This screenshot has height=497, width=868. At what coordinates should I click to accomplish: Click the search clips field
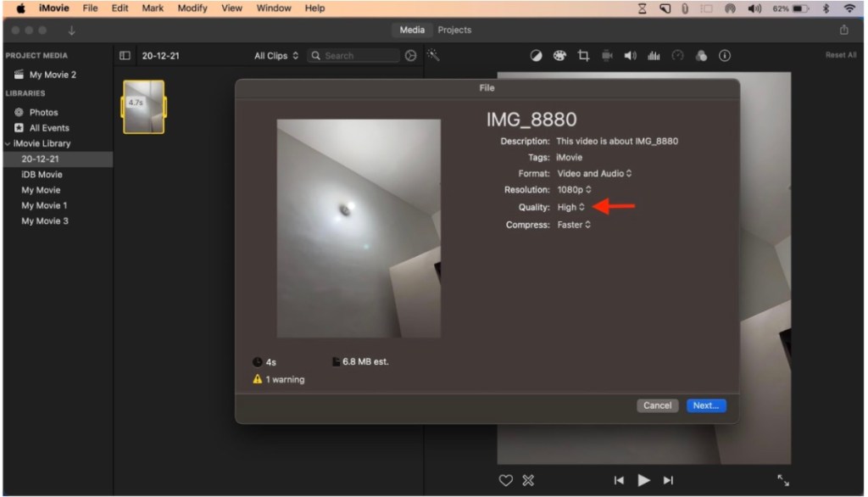[353, 55]
